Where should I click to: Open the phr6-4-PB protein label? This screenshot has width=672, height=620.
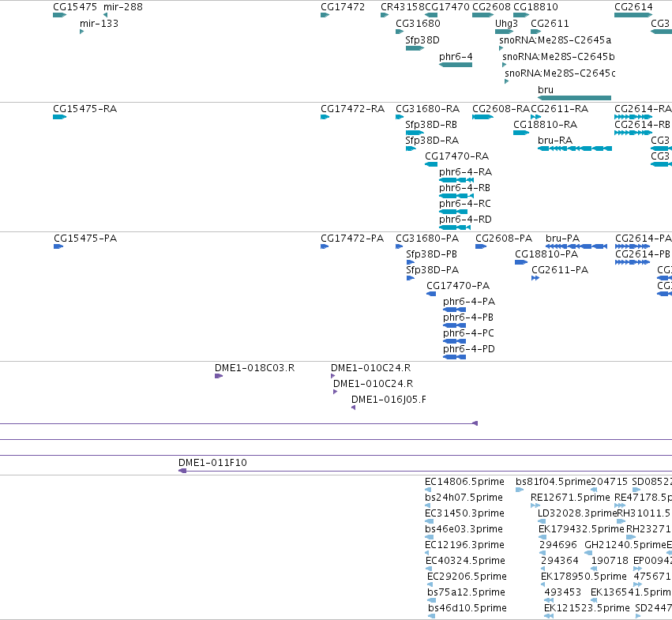pos(468,318)
